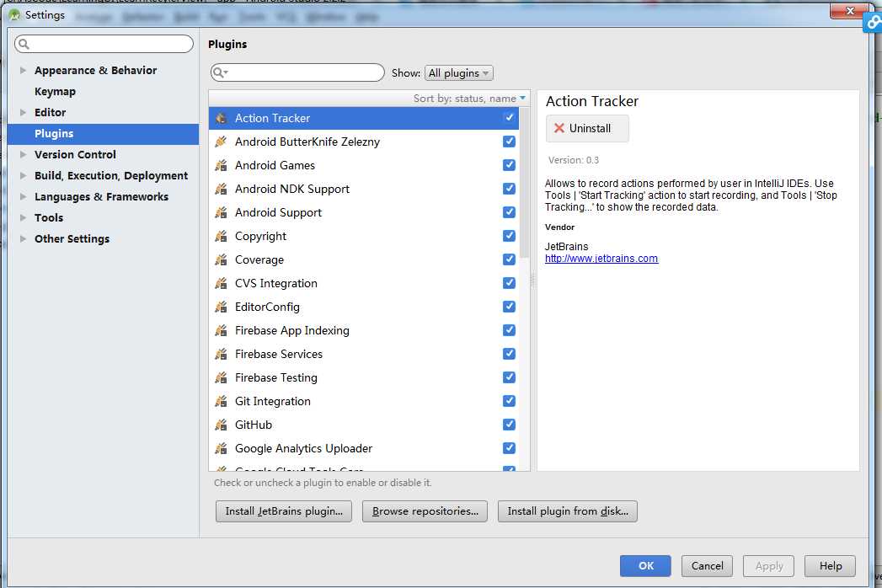
Task: Select the Google Analytics Uploader row
Action: pos(363,449)
